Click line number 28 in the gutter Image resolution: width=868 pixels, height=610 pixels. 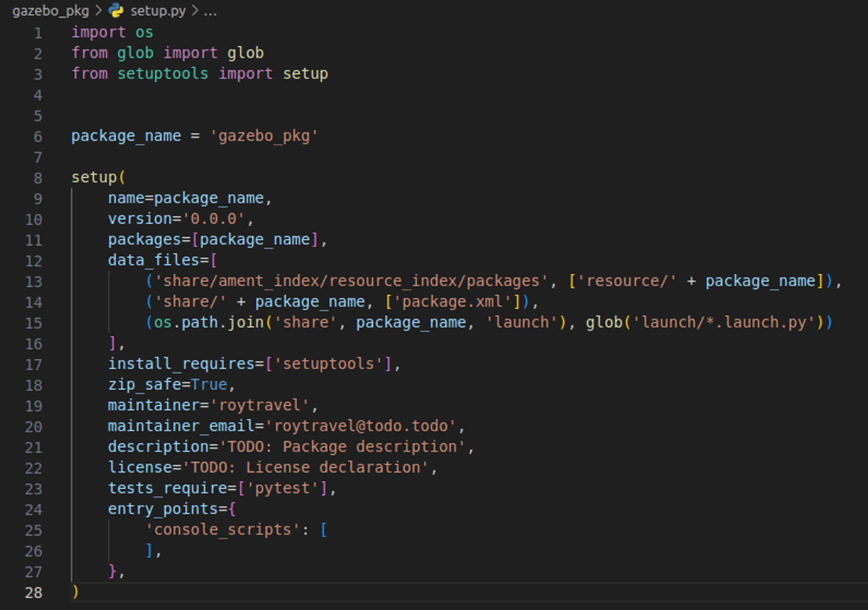(34, 593)
